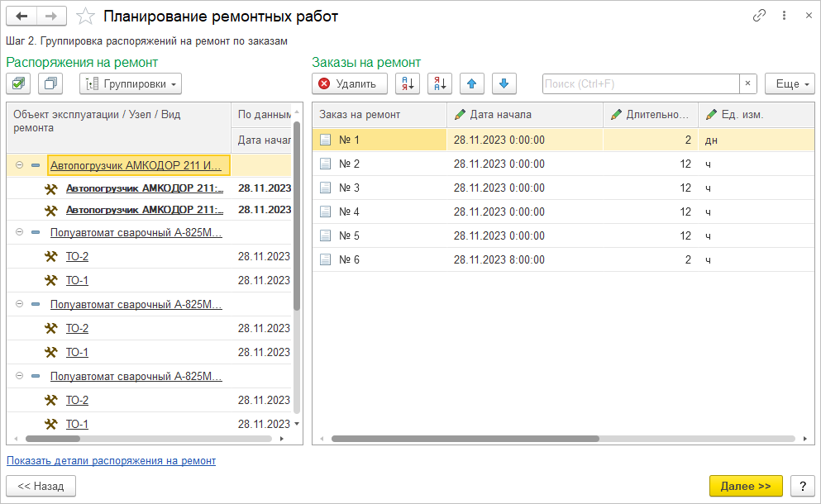The image size is (821, 504).
Task: Click Объект эксплуатации / Узел / Вид ремонта header
Action: pos(119,127)
